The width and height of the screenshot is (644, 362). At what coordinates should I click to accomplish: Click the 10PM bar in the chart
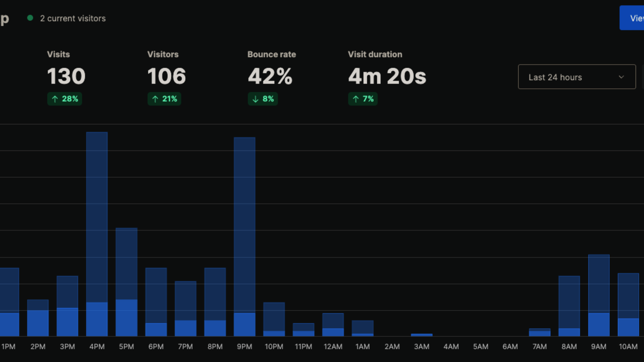274,318
